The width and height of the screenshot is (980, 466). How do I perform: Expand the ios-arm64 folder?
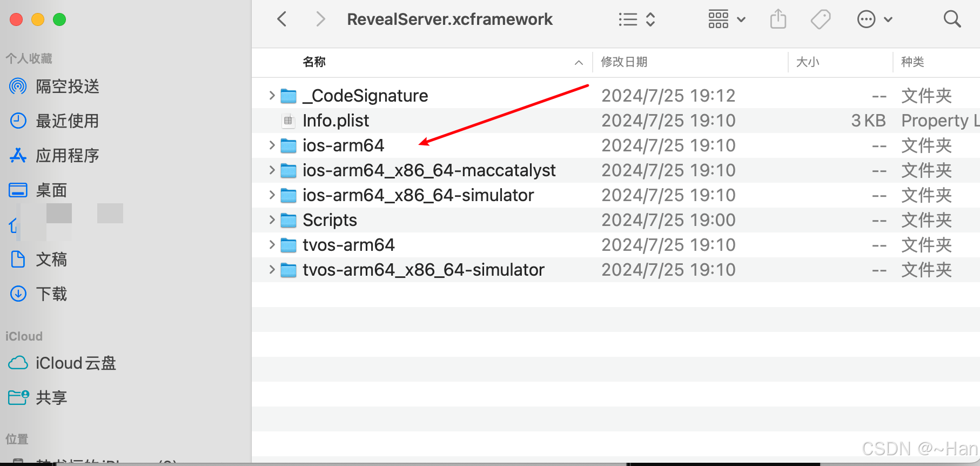[x=272, y=145]
